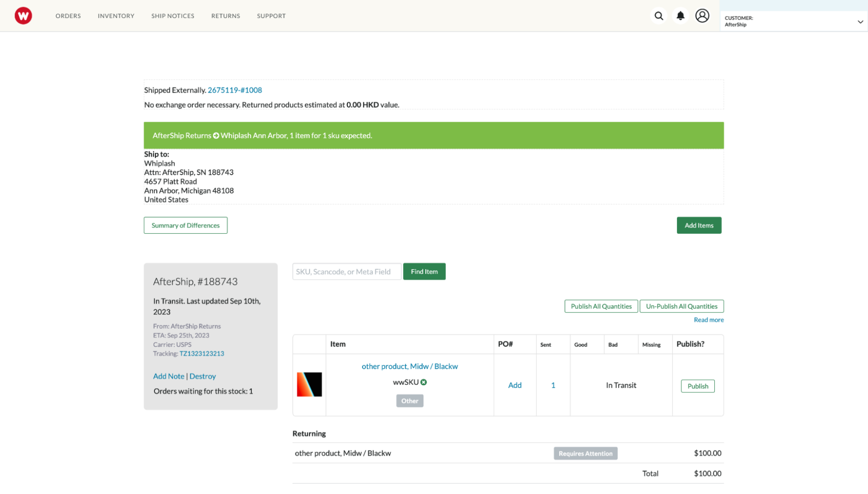
Task: Select the Carrier: USPS text
Action: [172, 344]
